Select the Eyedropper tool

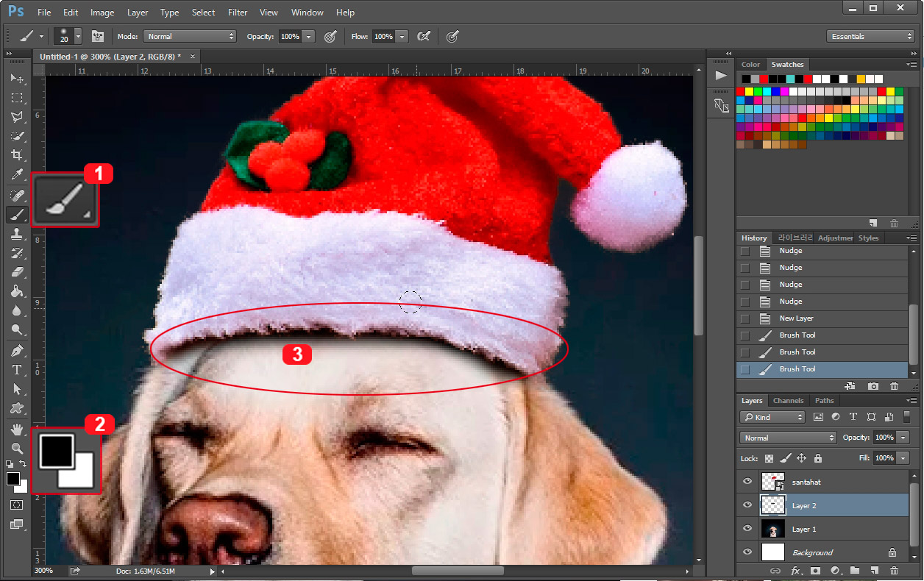coord(17,174)
